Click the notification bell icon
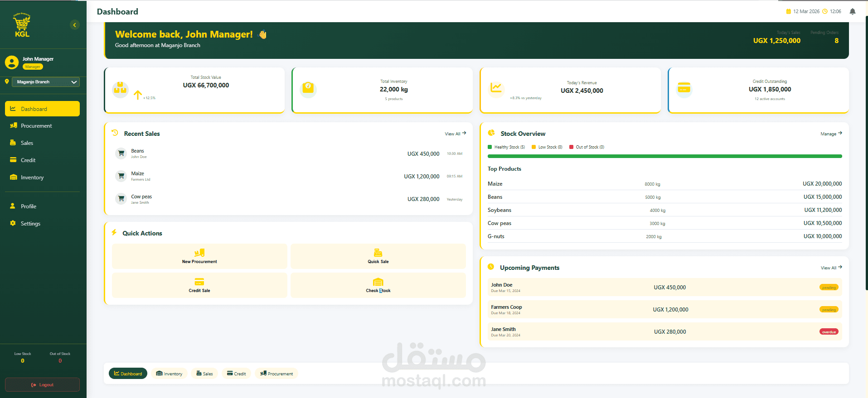The height and width of the screenshot is (398, 868). tap(853, 11)
